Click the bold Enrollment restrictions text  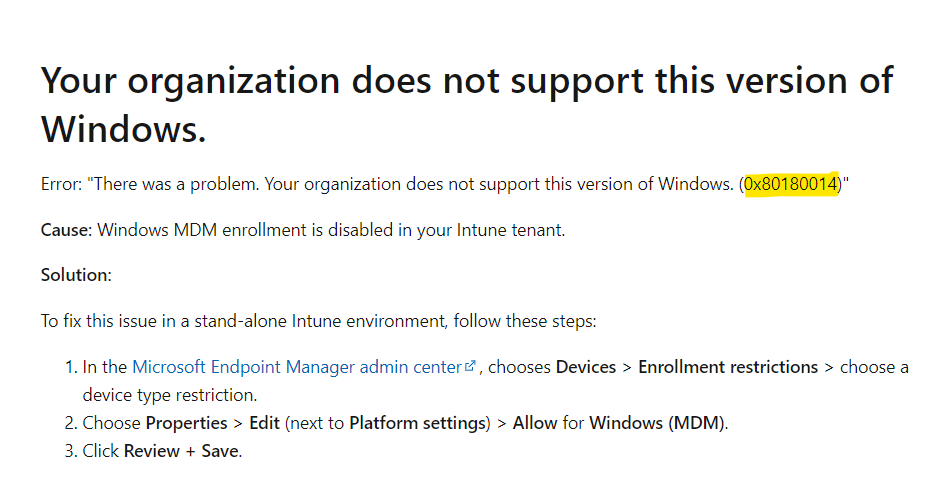click(x=728, y=367)
